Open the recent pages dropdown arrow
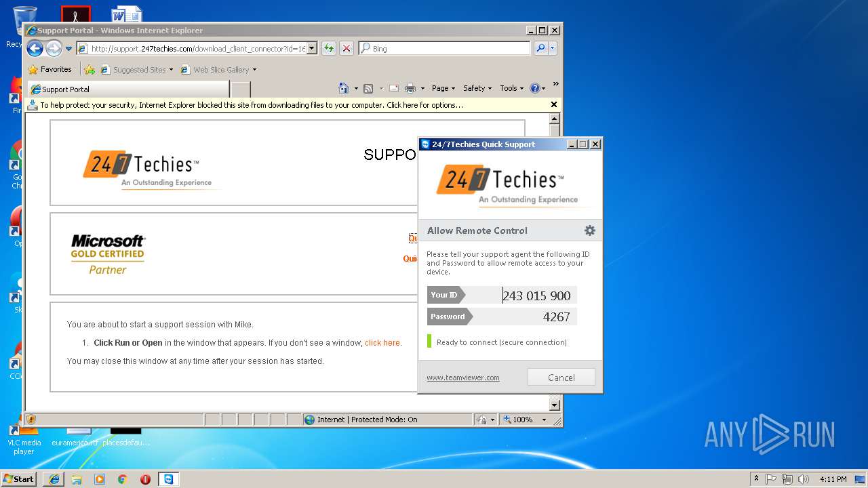This screenshot has width=868, height=488. coord(68,49)
